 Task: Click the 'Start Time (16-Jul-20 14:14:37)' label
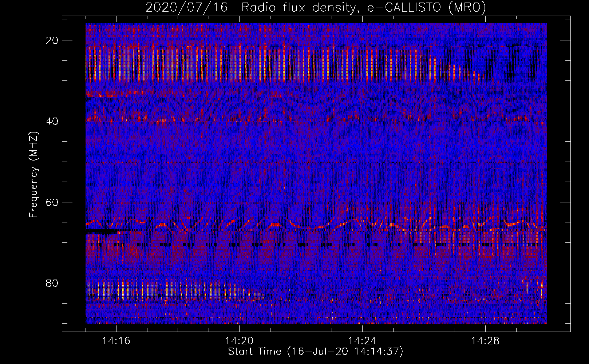click(316, 352)
